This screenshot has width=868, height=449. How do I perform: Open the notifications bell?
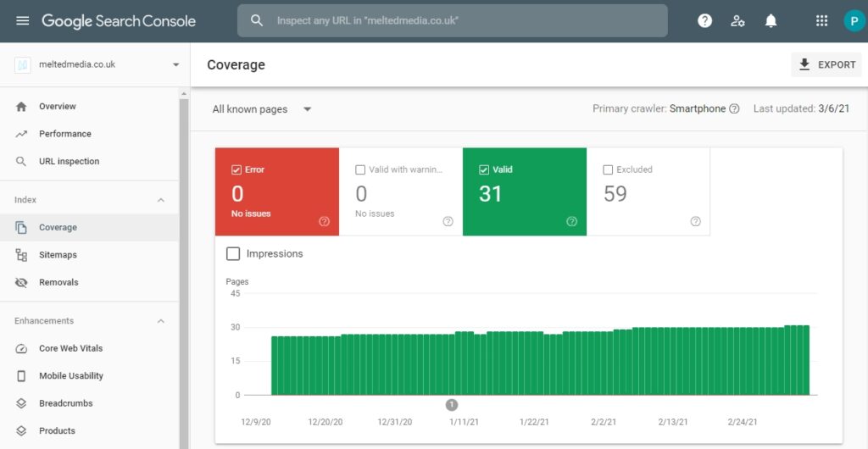771,21
